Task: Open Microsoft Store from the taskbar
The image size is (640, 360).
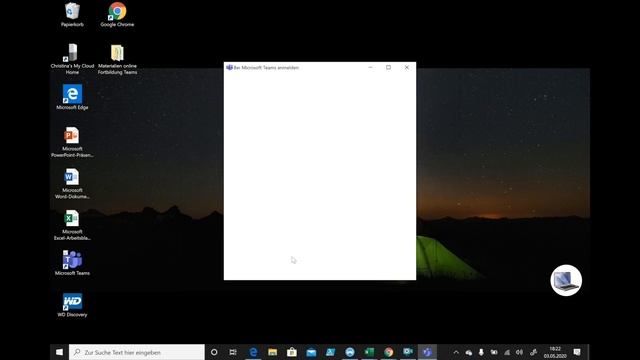Action: click(292, 352)
